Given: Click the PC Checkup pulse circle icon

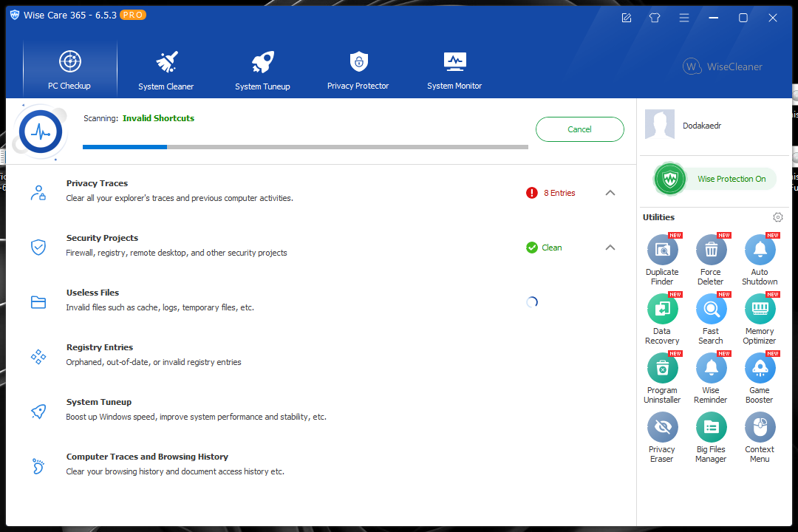Looking at the screenshot, I should pos(41,132).
